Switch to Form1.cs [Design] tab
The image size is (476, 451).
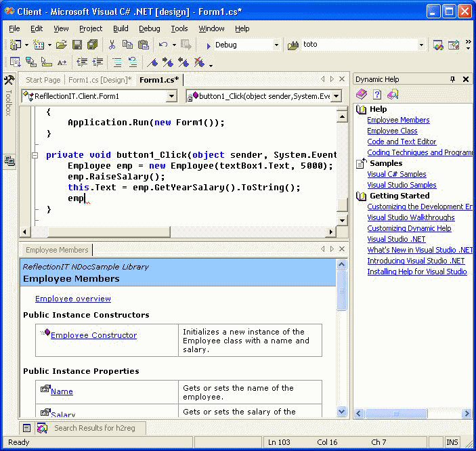coord(100,80)
